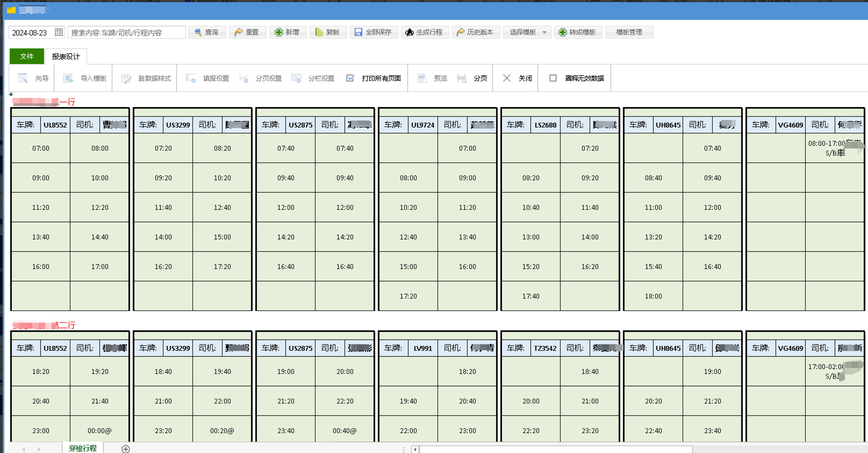Image resolution: width=868 pixels, height=453 pixels.
Task: Click the search content input field
Action: click(126, 33)
